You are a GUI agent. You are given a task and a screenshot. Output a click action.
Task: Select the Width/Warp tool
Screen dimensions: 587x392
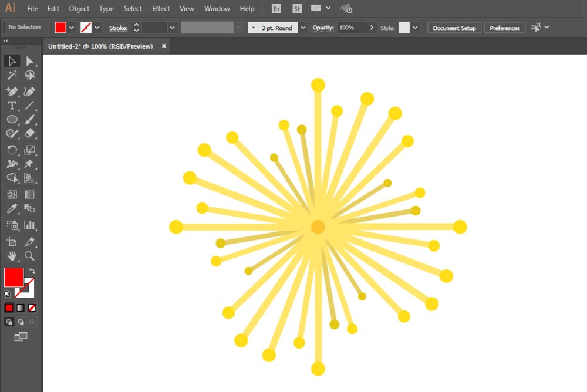pyautogui.click(x=12, y=164)
